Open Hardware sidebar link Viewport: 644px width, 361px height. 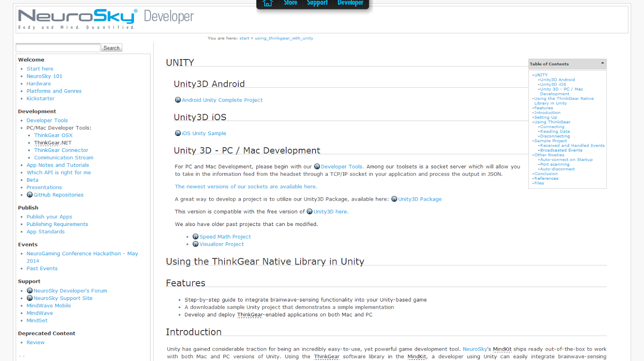(39, 84)
